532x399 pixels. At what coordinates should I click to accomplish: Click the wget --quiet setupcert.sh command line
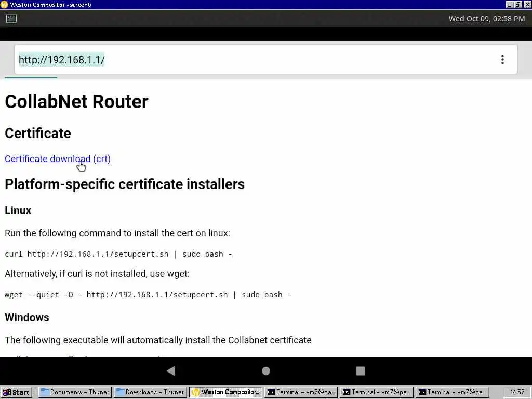point(148,295)
